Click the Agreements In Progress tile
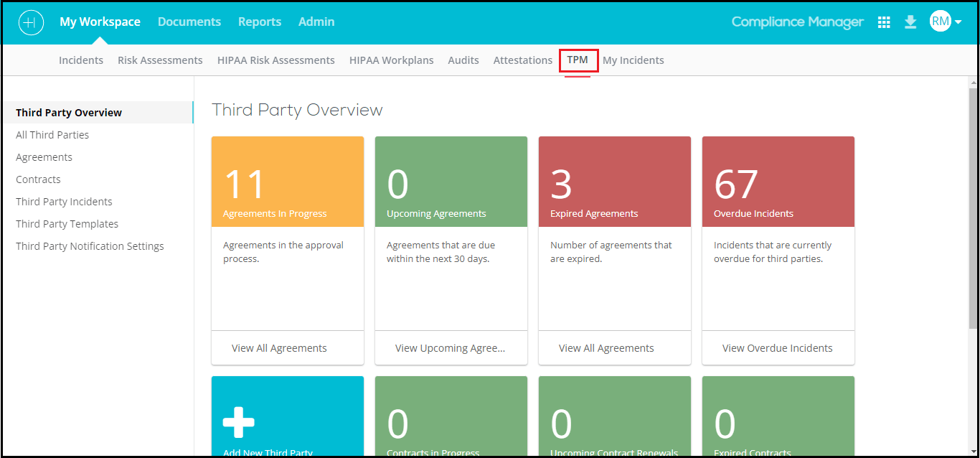The width and height of the screenshot is (980, 458). (x=287, y=181)
